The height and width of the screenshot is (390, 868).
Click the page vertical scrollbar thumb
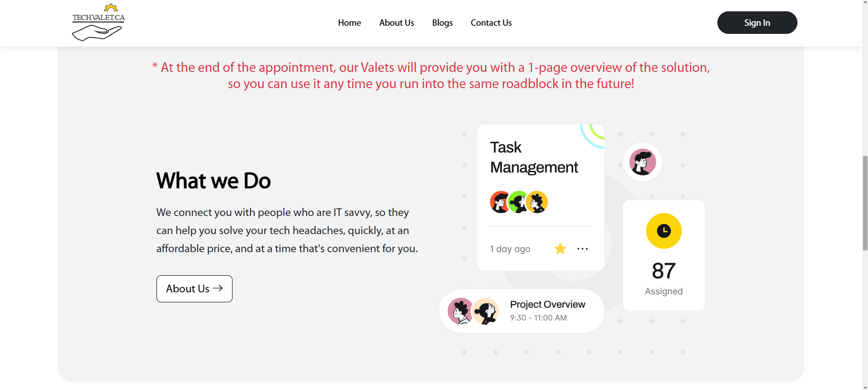click(865, 203)
